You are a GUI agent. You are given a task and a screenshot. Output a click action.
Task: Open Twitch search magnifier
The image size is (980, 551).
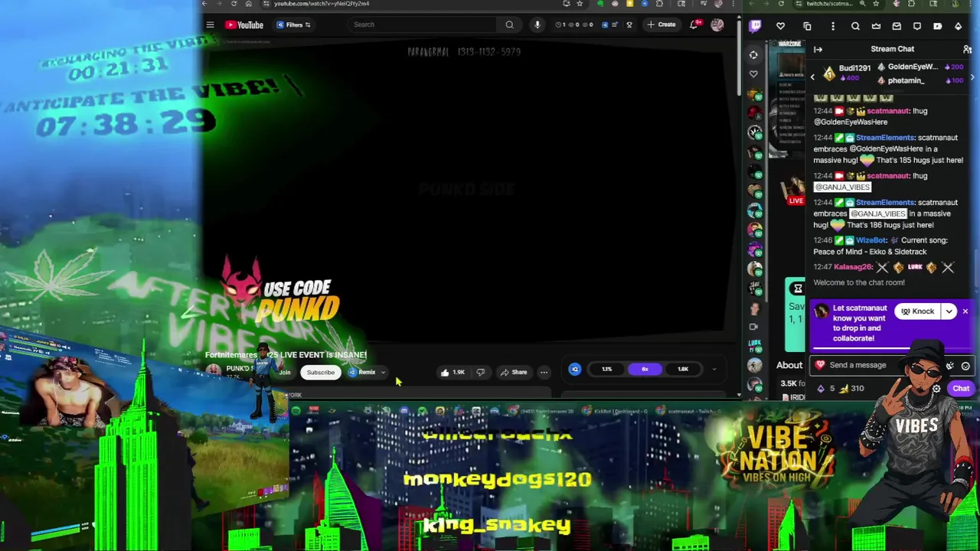point(855,26)
